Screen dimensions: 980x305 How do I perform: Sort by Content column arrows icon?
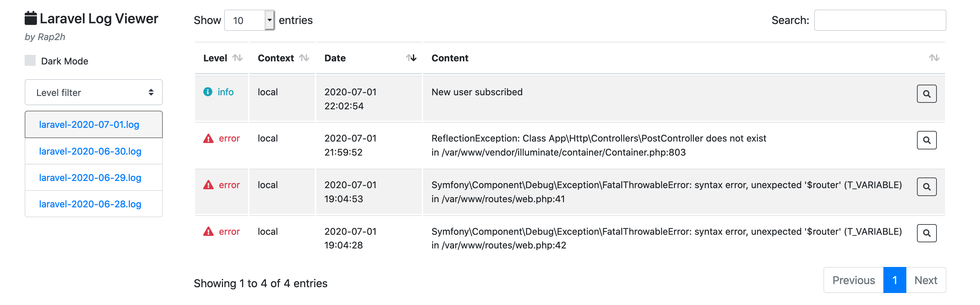click(934, 58)
